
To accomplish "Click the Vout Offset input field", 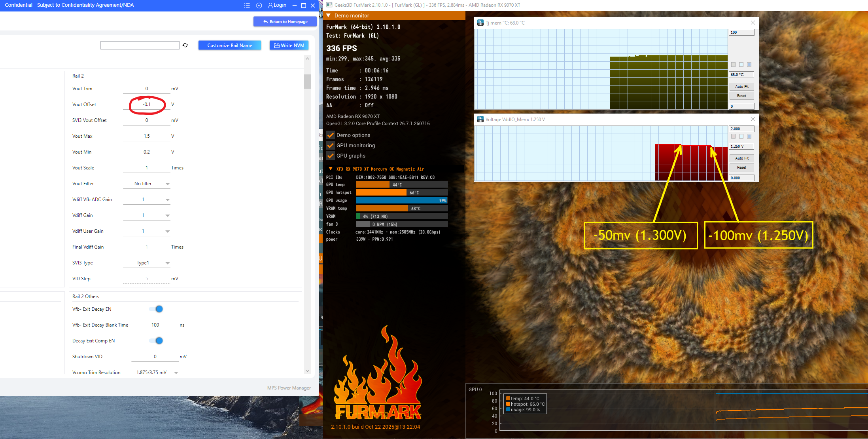I will pos(147,105).
